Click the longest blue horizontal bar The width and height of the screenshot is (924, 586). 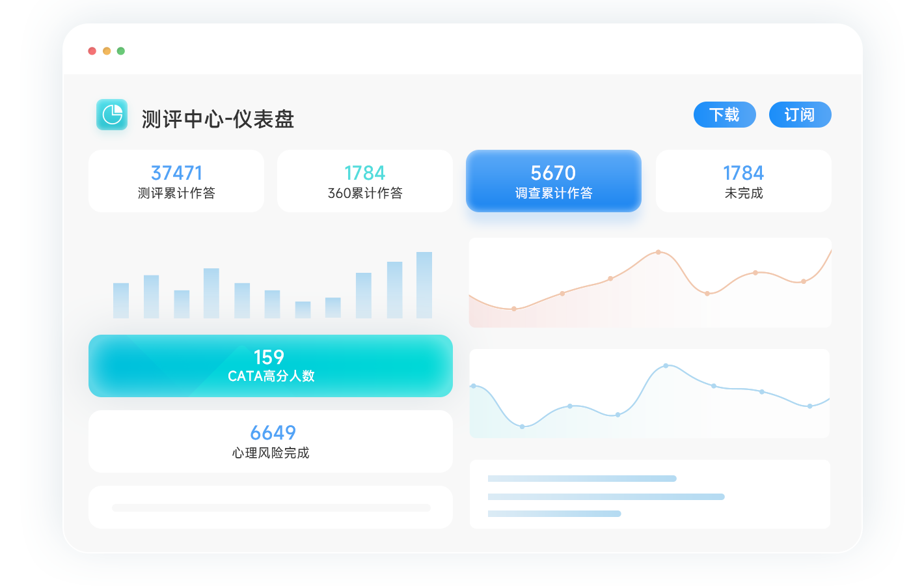(x=606, y=497)
